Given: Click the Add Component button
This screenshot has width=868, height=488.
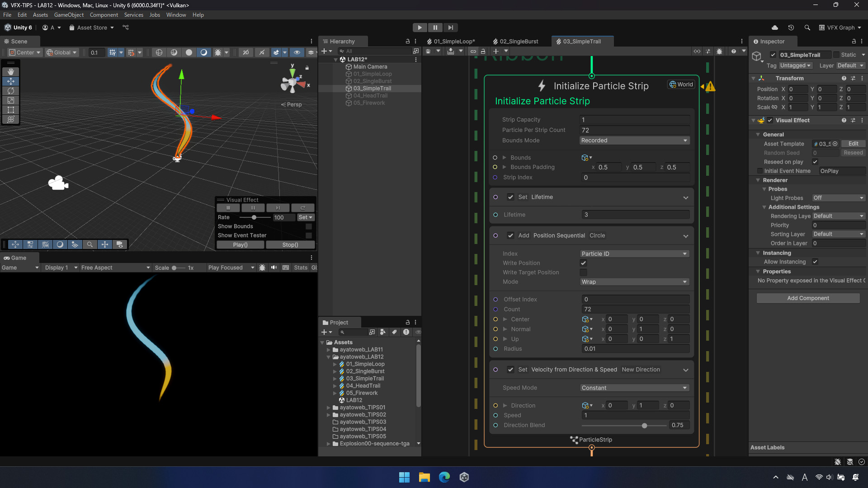Looking at the screenshot, I should [x=808, y=298].
